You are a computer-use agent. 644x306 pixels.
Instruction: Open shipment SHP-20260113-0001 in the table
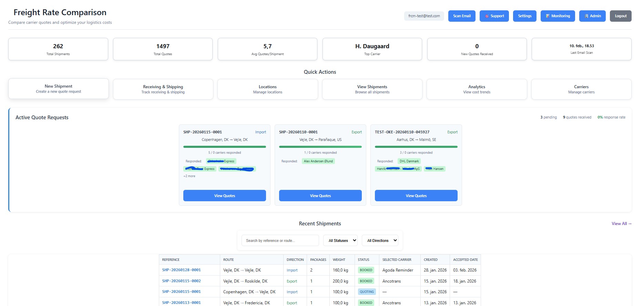182,303
